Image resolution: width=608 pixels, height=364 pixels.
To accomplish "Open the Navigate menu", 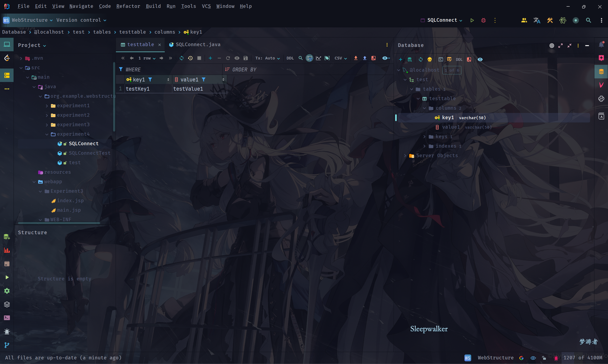I will pos(81,6).
